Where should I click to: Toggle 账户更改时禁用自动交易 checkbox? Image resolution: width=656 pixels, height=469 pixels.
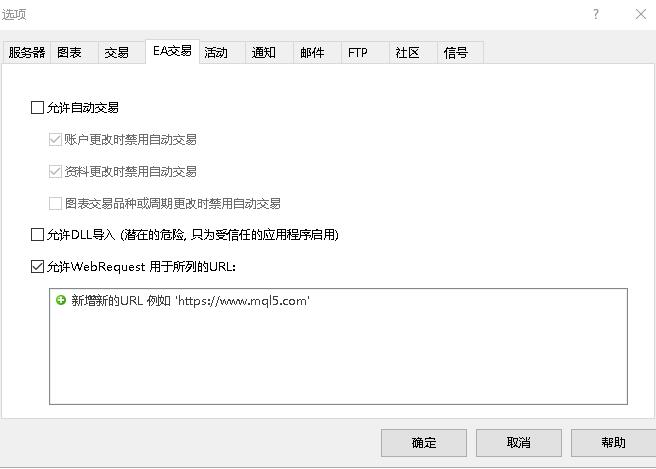[x=55, y=139]
